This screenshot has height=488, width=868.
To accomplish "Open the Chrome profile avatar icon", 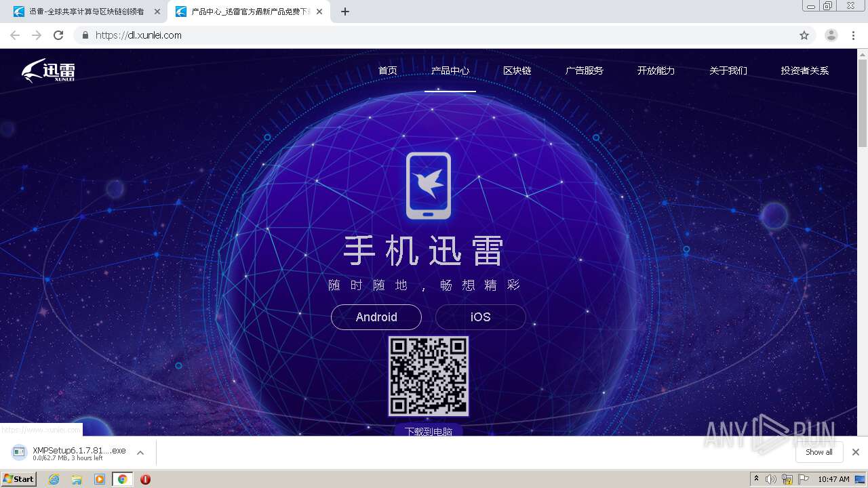I will click(831, 35).
